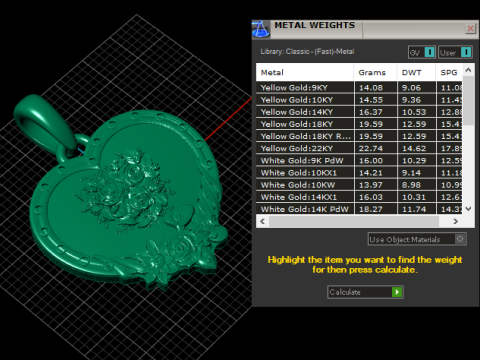Click the 10.53 DWT value
480x360 pixels.
414,112
